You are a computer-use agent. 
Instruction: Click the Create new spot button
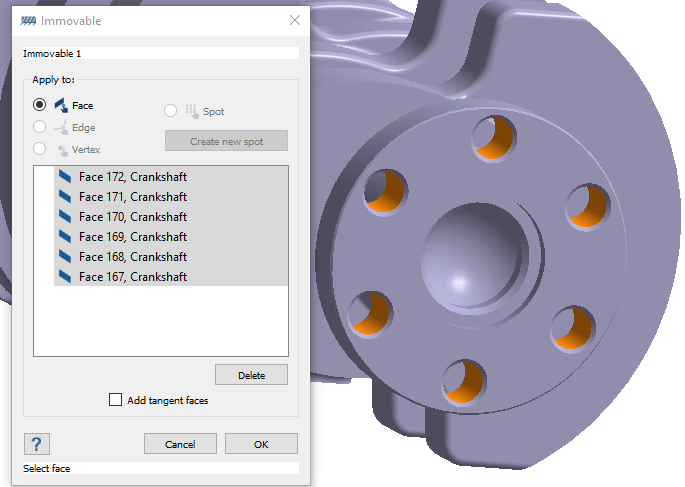(x=226, y=141)
